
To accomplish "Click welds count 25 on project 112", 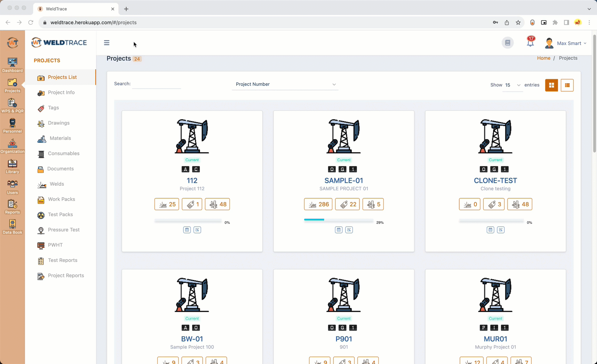I will pyautogui.click(x=167, y=204).
